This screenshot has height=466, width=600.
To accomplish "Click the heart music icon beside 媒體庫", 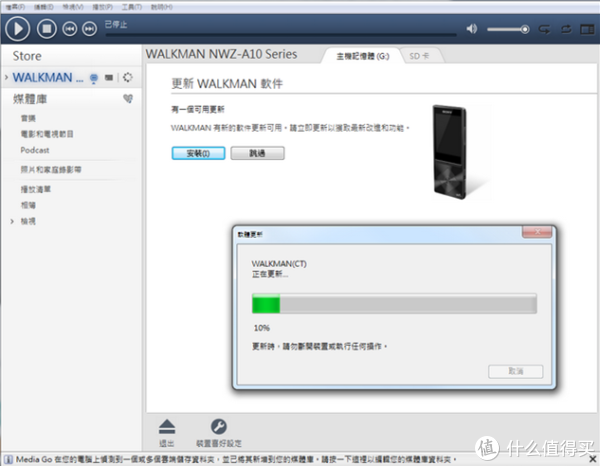I will pos(128,99).
